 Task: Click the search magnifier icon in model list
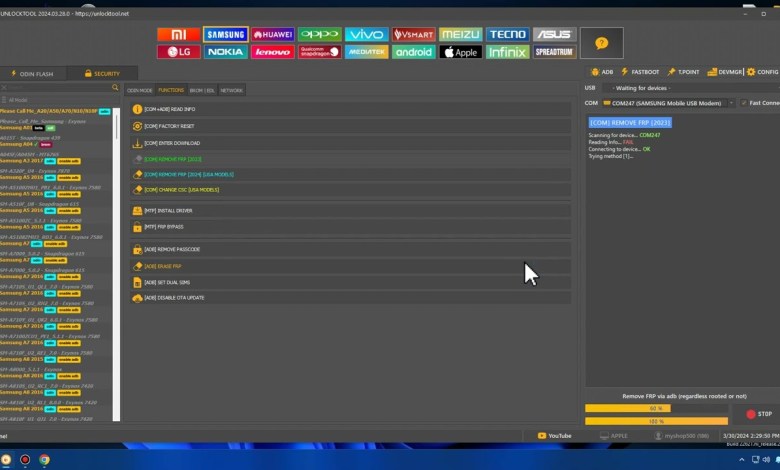(x=115, y=88)
